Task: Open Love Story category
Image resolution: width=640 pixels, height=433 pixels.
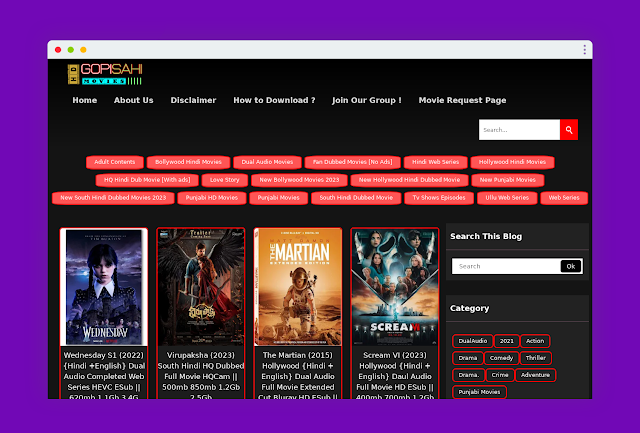Action: pos(224,180)
